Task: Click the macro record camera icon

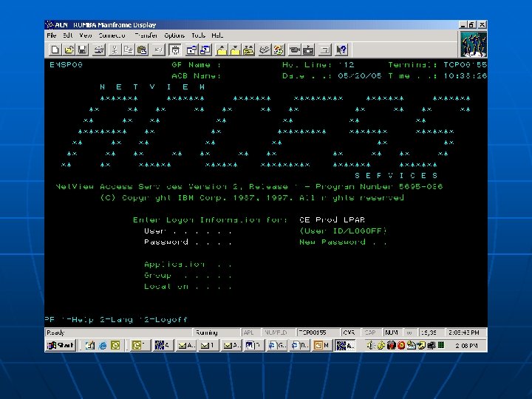Action: point(295,50)
